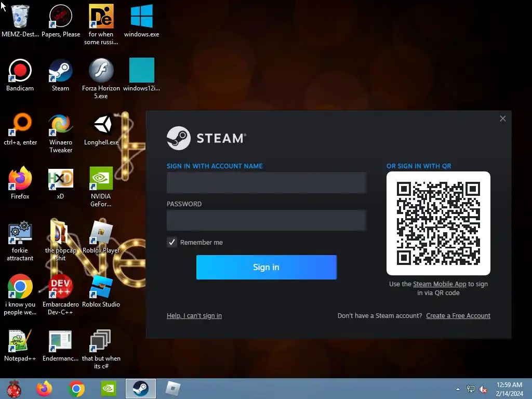532x399 pixels.
Task: Open the NVIDIA GeFor... desktop shortcut
Action: 101,187
